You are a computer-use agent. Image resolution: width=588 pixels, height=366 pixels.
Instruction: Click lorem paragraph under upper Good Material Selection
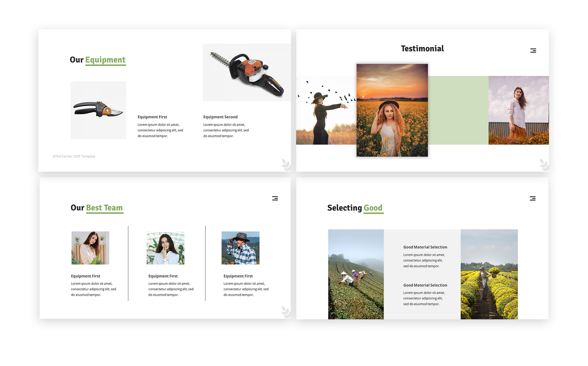click(424, 260)
